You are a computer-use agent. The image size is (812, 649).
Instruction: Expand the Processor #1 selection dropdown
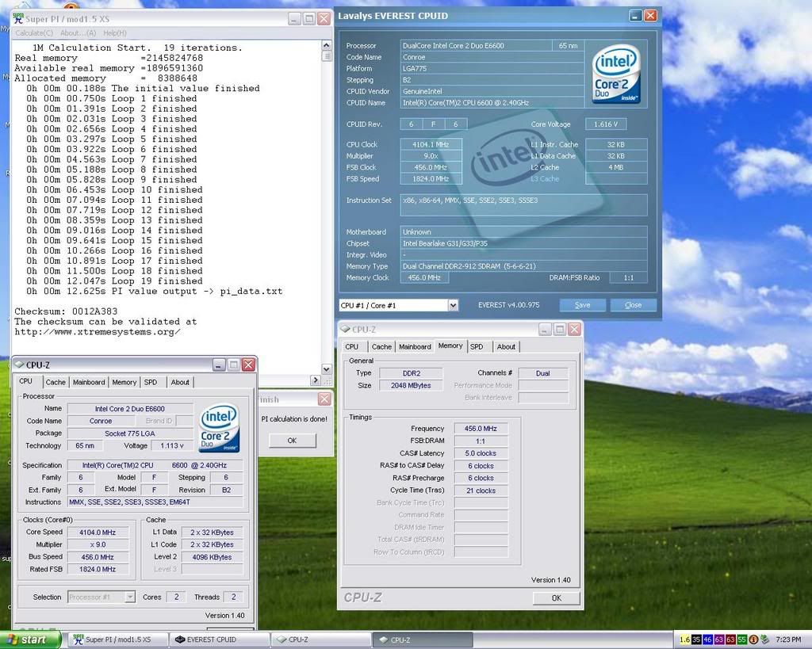coord(130,597)
